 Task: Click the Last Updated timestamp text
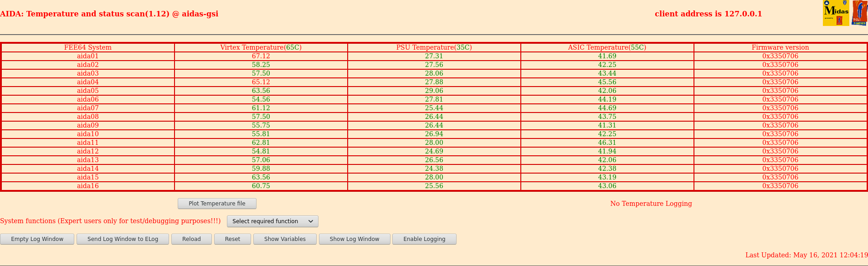pyautogui.click(x=806, y=255)
